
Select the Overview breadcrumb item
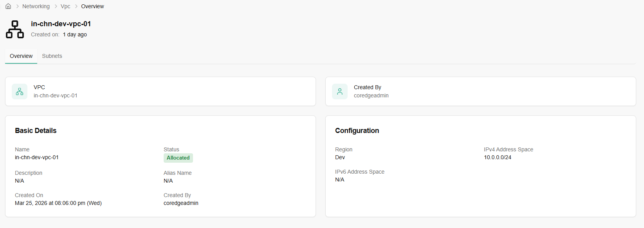tap(92, 6)
